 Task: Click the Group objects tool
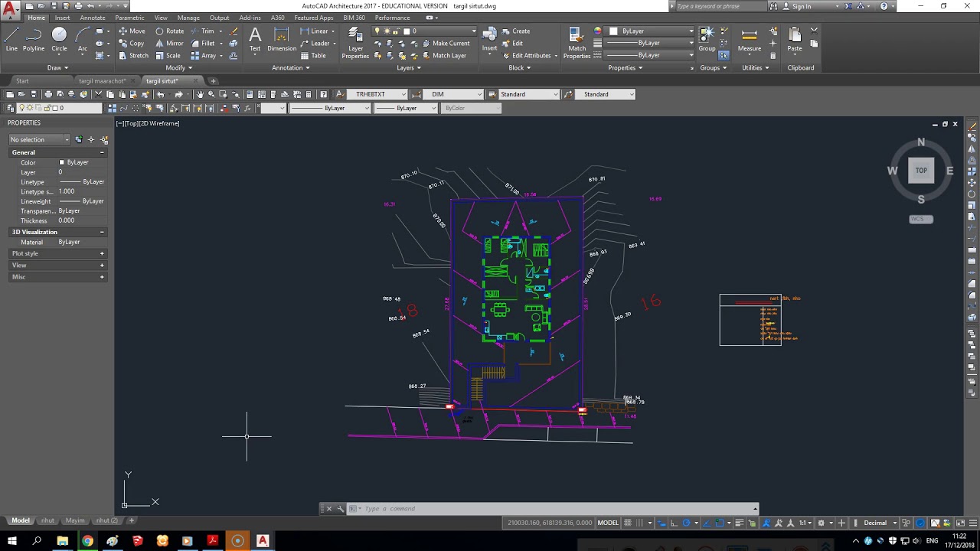pos(707,39)
